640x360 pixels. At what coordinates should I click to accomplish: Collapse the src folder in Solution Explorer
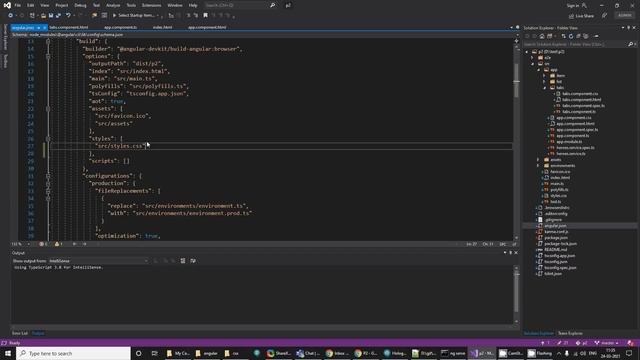click(533, 64)
